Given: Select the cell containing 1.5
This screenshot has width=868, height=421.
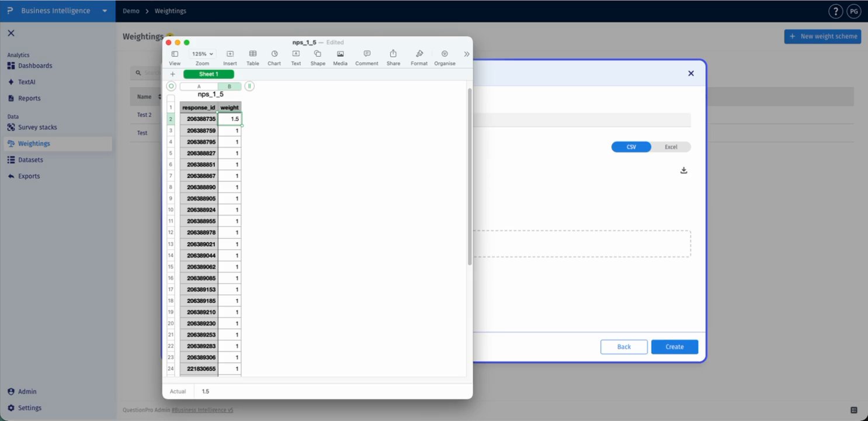Looking at the screenshot, I should point(230,119).
